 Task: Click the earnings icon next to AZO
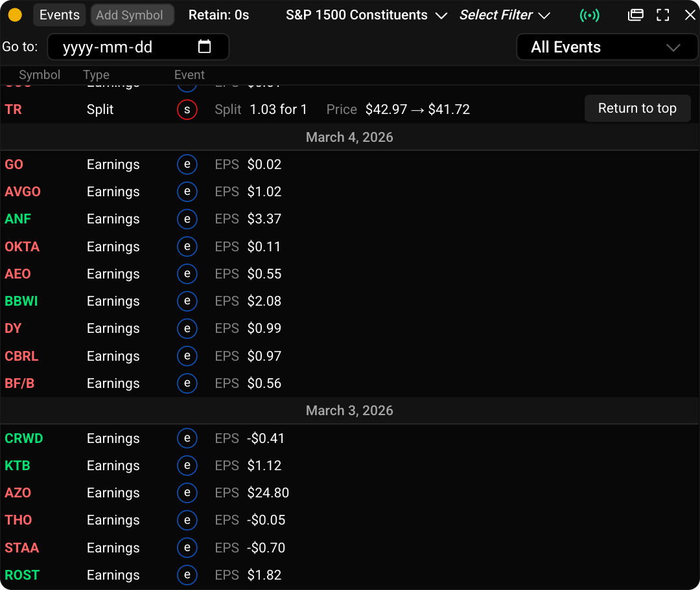click(x=187, y=493)
